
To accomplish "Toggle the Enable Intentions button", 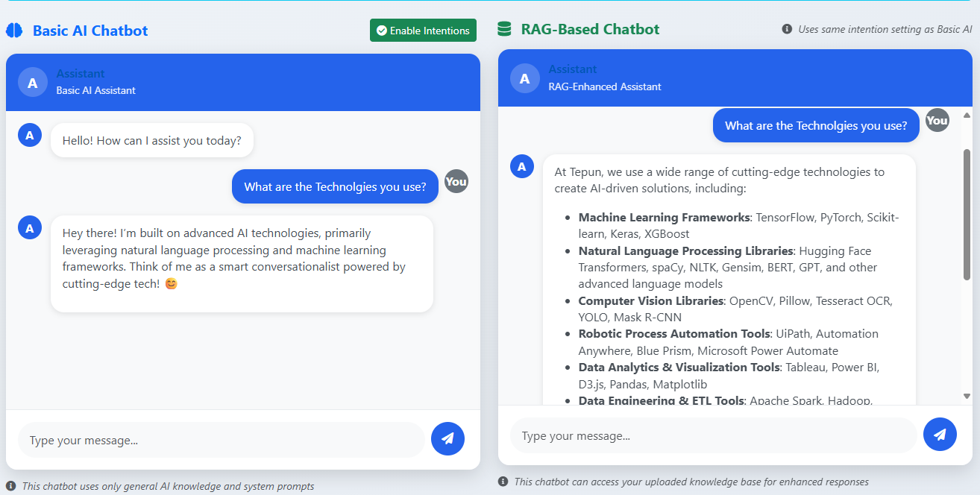I will point(423,31).
